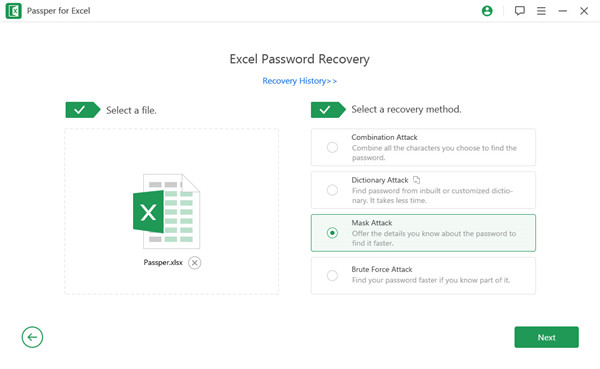Screen dimensions: 600x369
Task: Open the Recovery History link
Action: 300,81
